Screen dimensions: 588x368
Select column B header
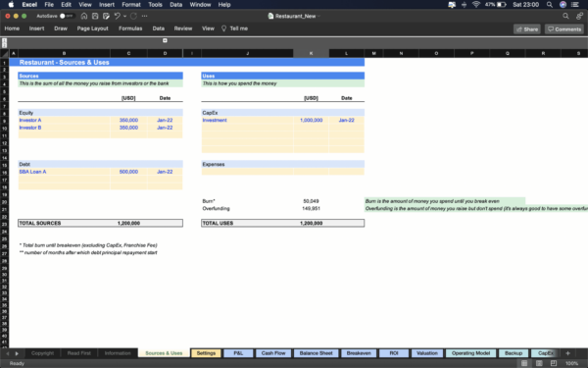coord(64,53)
